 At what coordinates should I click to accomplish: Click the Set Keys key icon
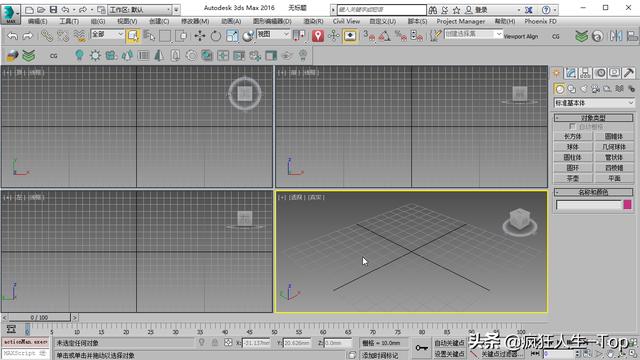point(422,348)
